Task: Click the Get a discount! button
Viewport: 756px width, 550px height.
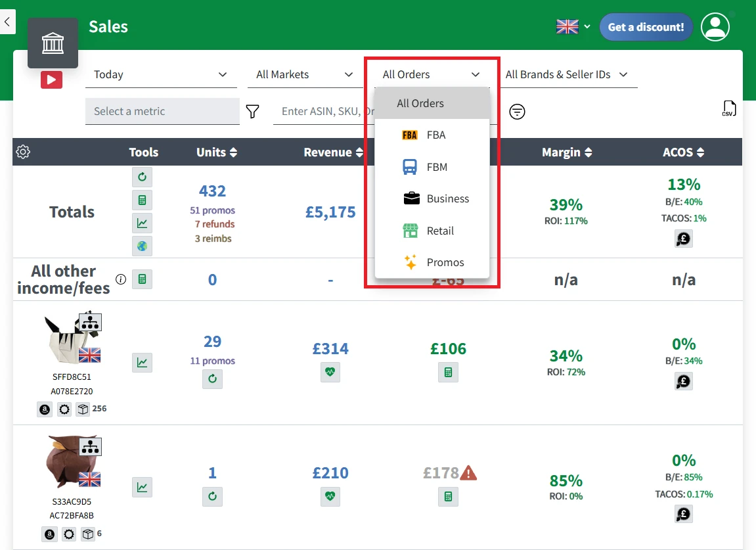Action: tap(646, 27)
